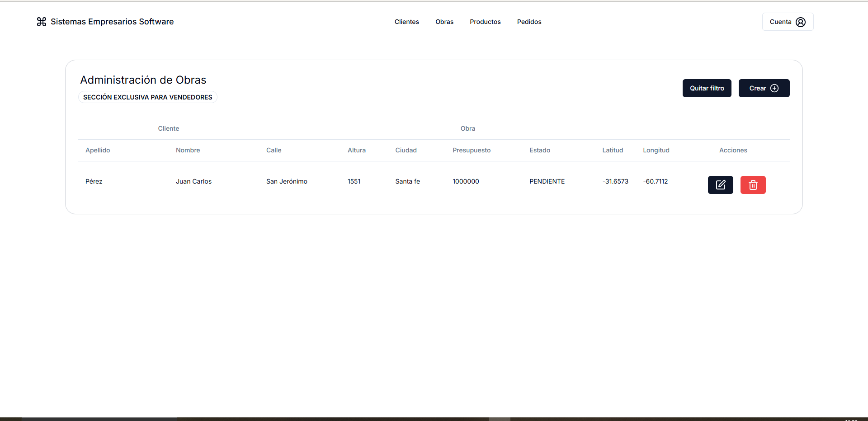Open the Clientes section
This screenshot has width=868, height=421.
coord(406,22)
